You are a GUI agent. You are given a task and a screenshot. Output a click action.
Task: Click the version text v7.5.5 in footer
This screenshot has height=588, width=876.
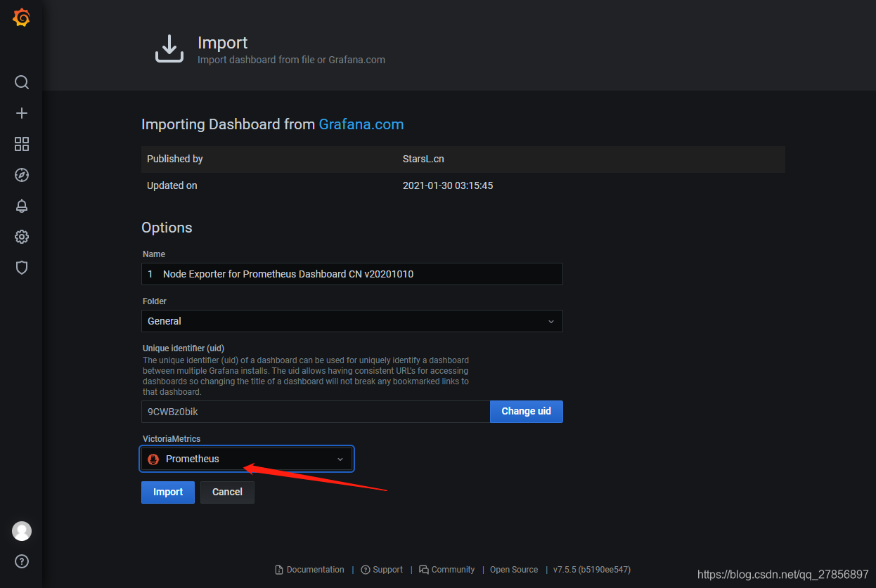(592, 570)
